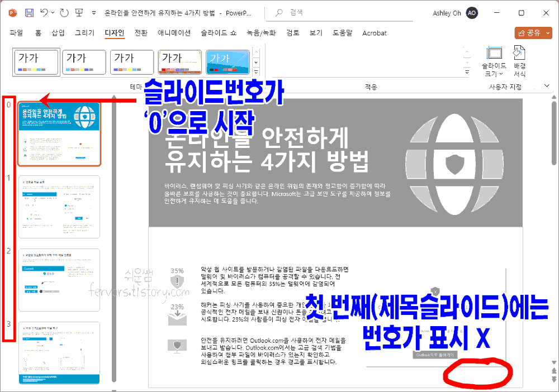Click 배경 서식 (Format Background) icon

click(x=519, y=60)
